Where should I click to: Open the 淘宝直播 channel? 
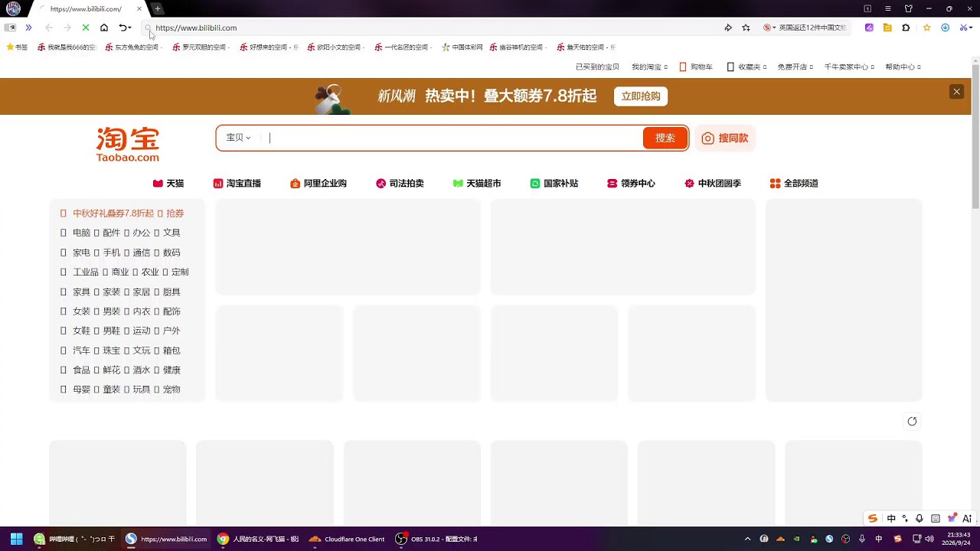click(x=237, y=184)
